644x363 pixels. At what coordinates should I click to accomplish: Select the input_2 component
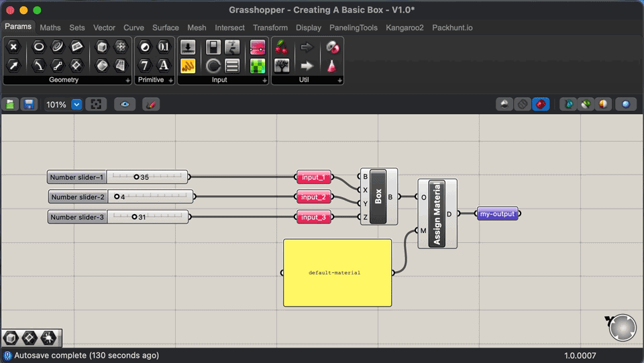pos(314,197)
